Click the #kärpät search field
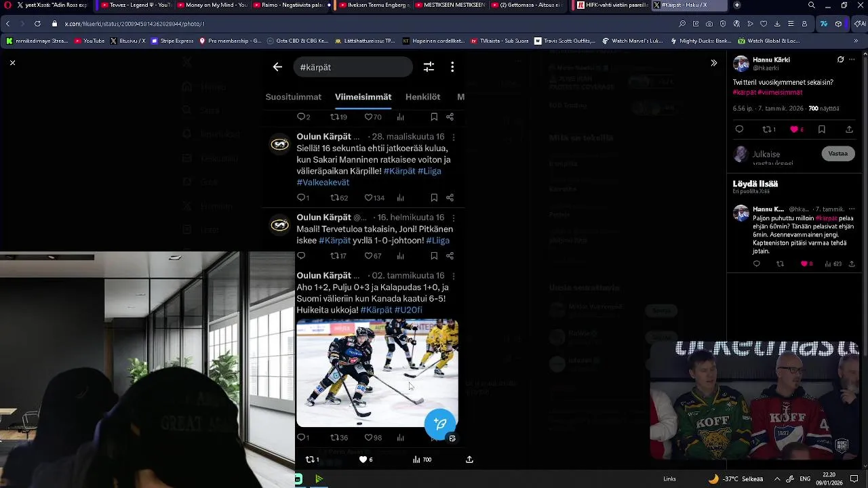The image size is (868, 488). tap(353, 67)
